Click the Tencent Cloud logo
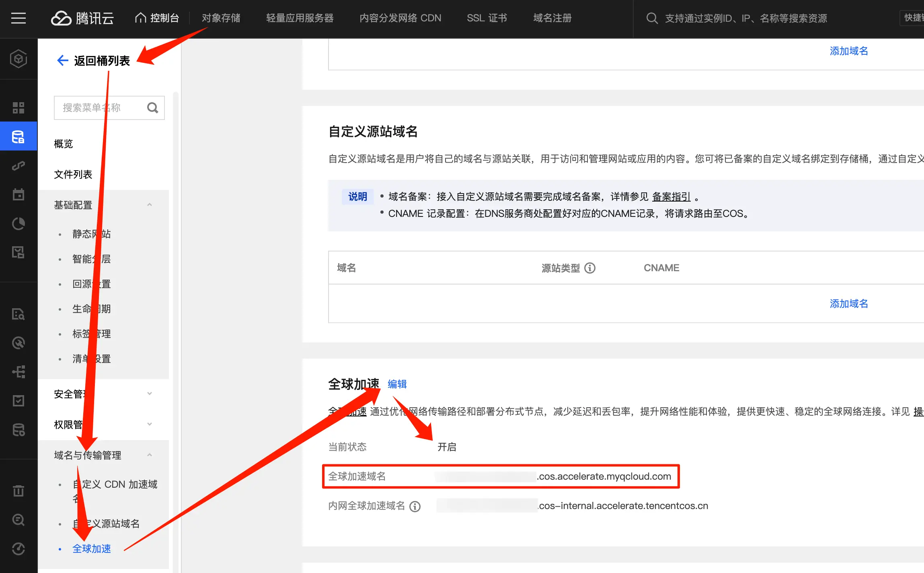The height and width of the screenshot is (573, 924). pos(82,18)
